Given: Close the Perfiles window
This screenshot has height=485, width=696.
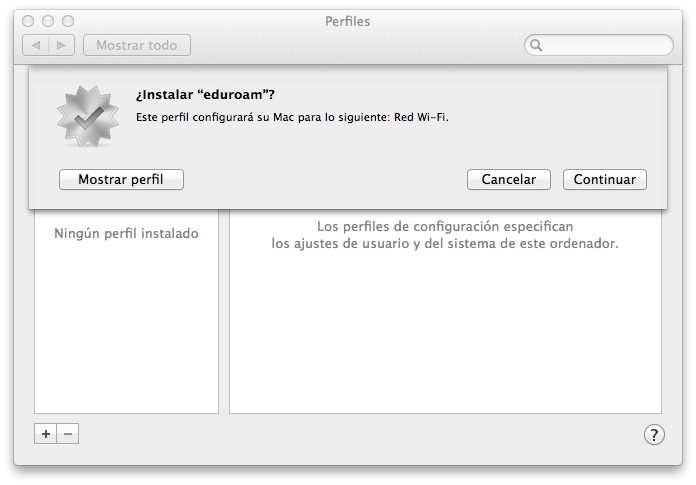Looking at the screenshot, I should pos(28,21).
